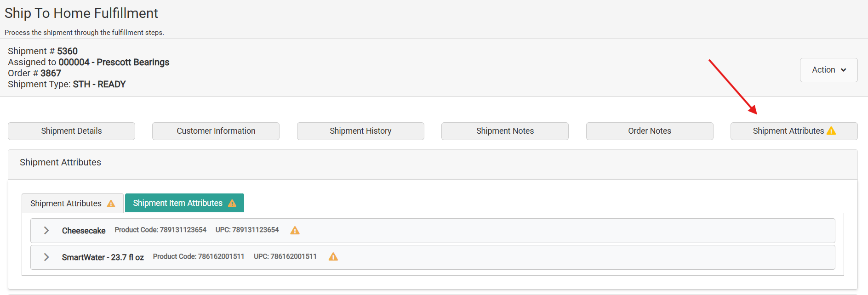
Task: Click the Order # 3867 text
Action: coord(34,73)
